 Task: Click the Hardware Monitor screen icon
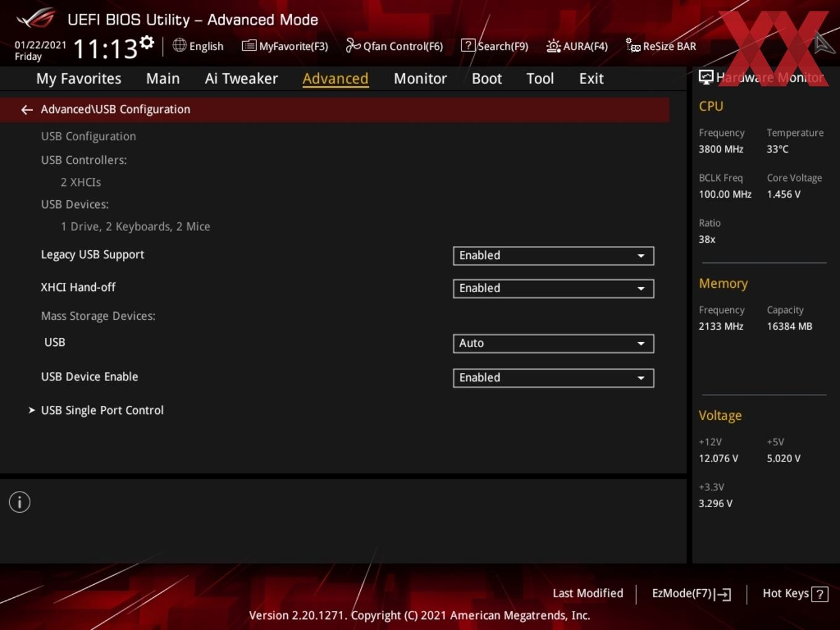[706, 77]
